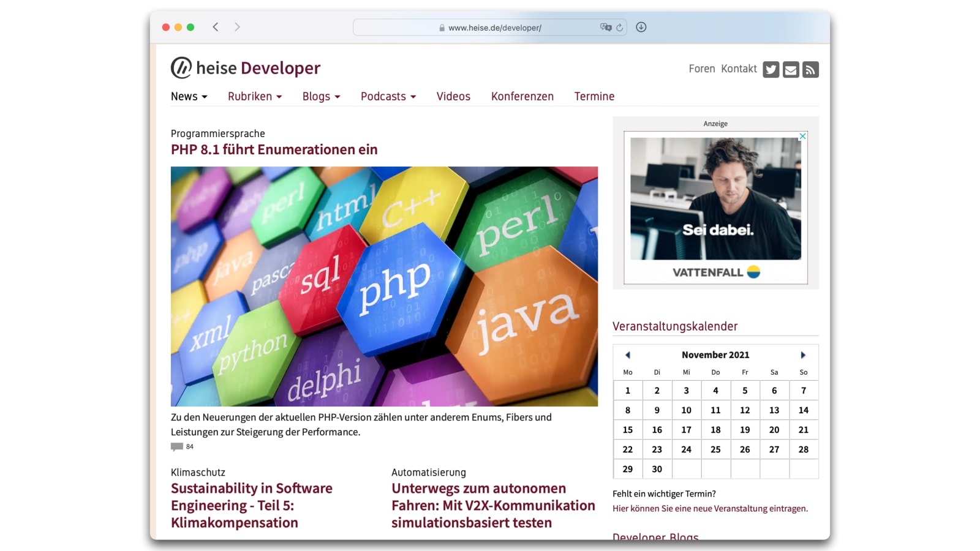Viewport: 980px width, 551px height.
Task: Select November 27 in calendar
Action: pos(774,449)
